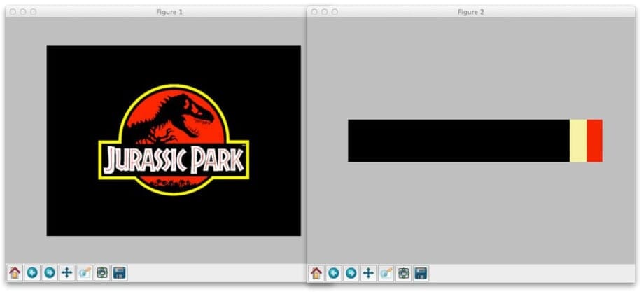Click the red segment of the color bar
The image size is (644, 292).
594,141
